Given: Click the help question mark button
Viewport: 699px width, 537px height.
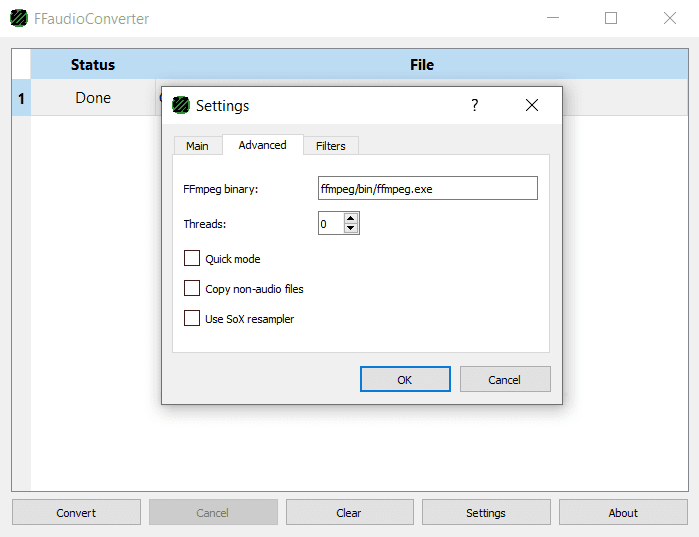Looking at the screenshot, I should point(475,105).
